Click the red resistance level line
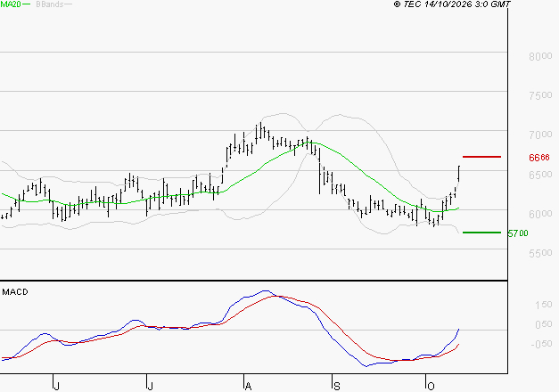This screenshot has height=392, width=559. pyautogui.click(x=481, y=157)
